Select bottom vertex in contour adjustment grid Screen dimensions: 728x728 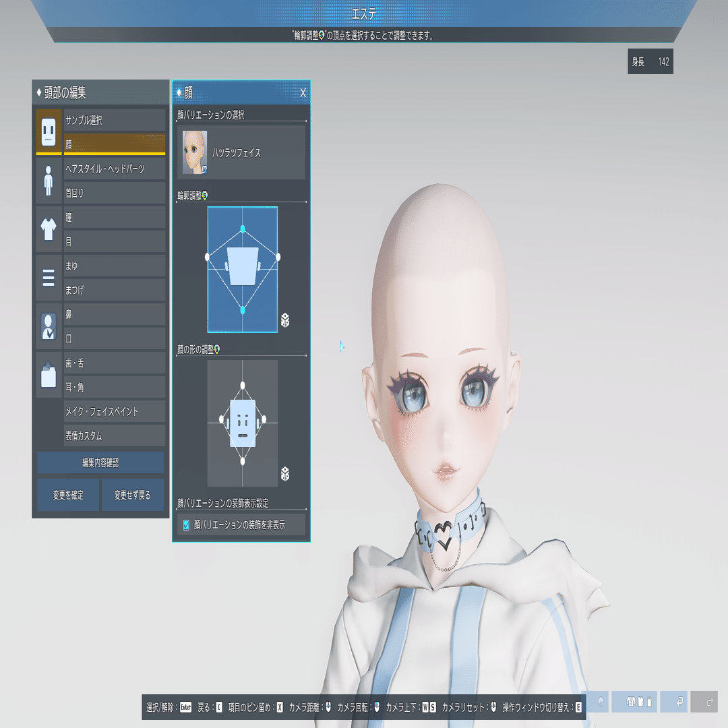click(x=243, y=309)
